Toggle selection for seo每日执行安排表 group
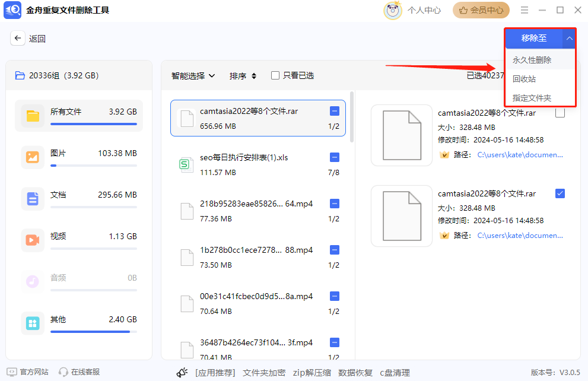588x381 pixels. 335,157
